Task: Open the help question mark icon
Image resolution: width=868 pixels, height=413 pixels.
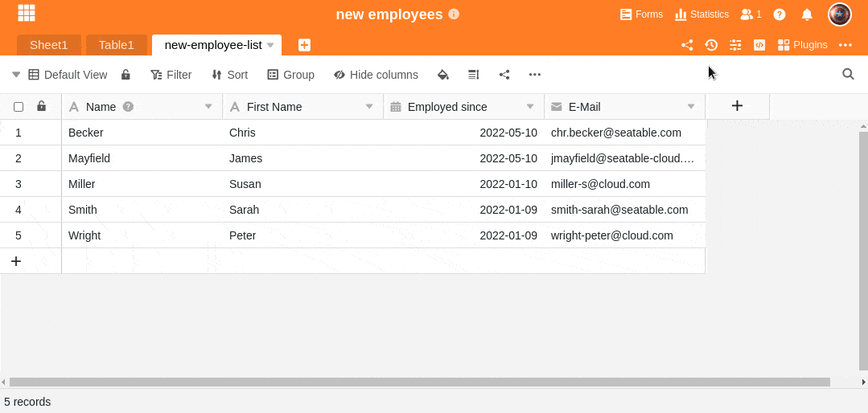Action: [x=780, y=14]
